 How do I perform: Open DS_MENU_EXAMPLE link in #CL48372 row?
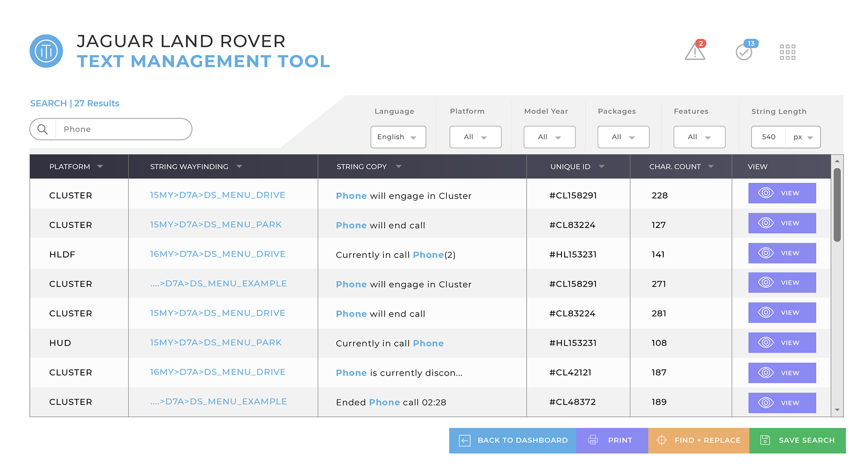[218, 401]
